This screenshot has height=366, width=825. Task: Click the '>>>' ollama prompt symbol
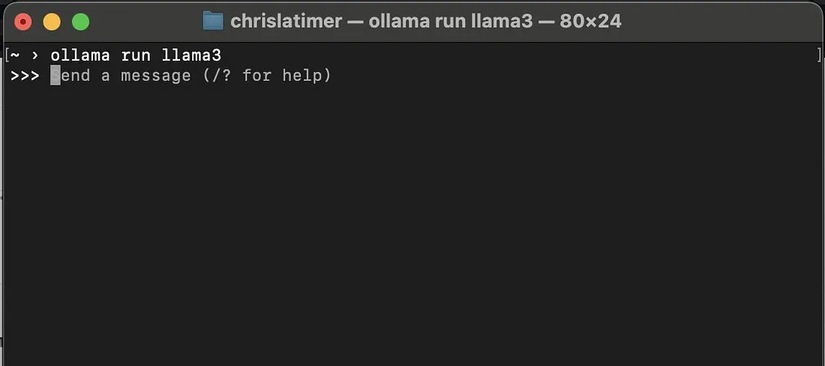click(x=25, y=76)
